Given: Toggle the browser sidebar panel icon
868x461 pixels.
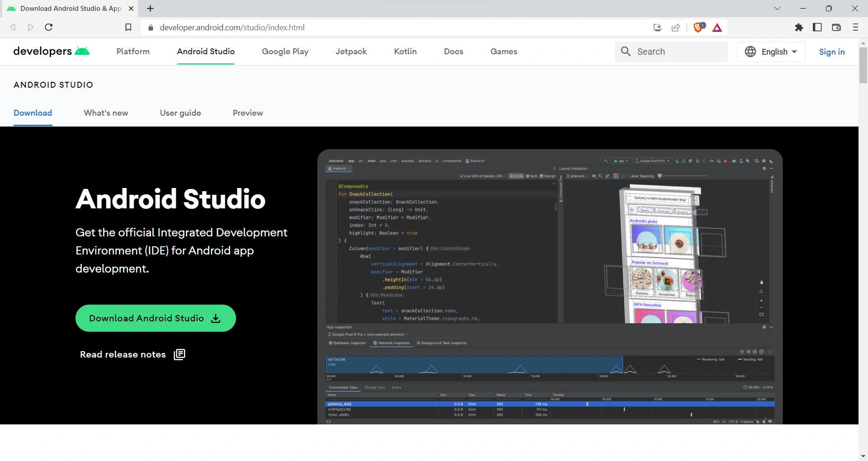Looking at the screenshot, I should (x=817, y=28).
